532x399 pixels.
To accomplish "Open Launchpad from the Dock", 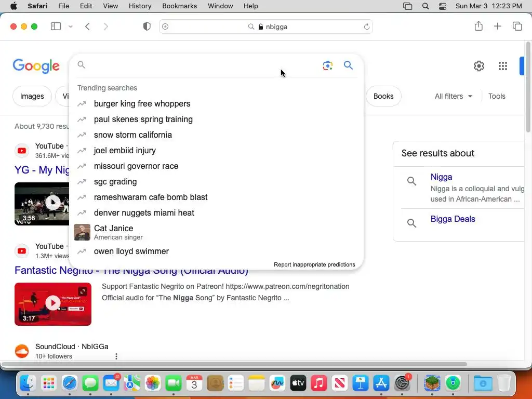I will click(x=49, y=383).
